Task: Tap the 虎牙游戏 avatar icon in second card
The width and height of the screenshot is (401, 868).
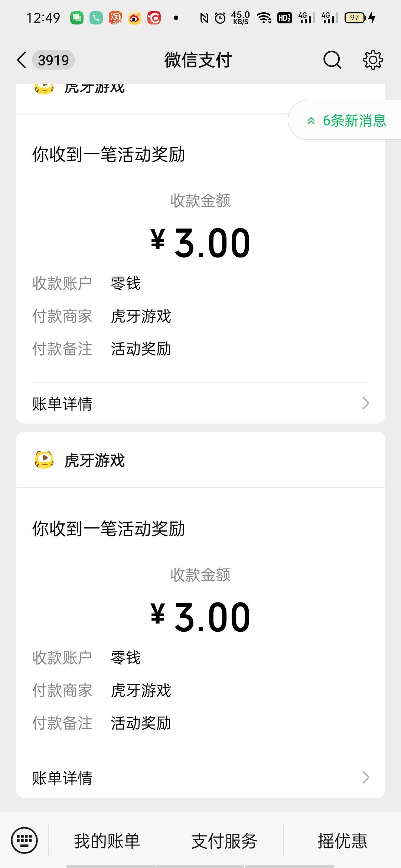Action: pyautogui.click(x=44, y=460)
